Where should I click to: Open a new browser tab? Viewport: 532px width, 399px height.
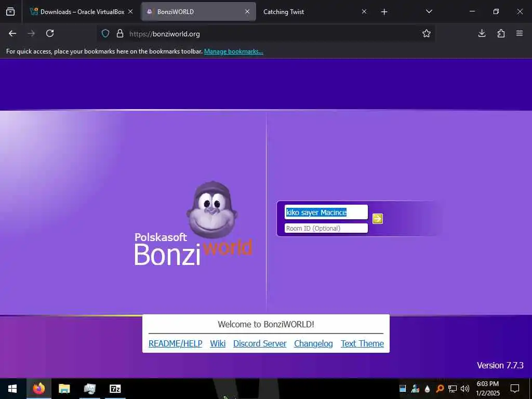[384, 12]
